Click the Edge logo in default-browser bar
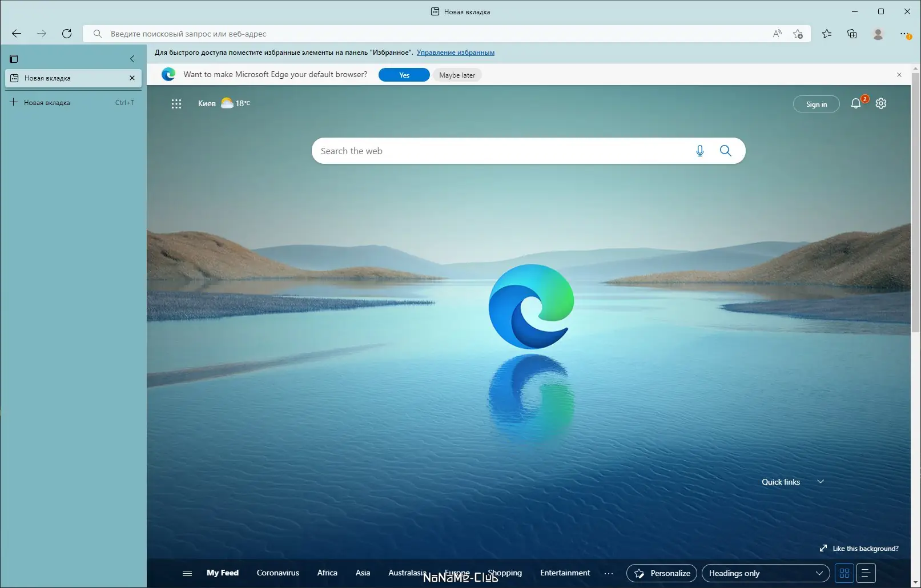This screenshot has height=588, width=921. click(x=168, y=74)
